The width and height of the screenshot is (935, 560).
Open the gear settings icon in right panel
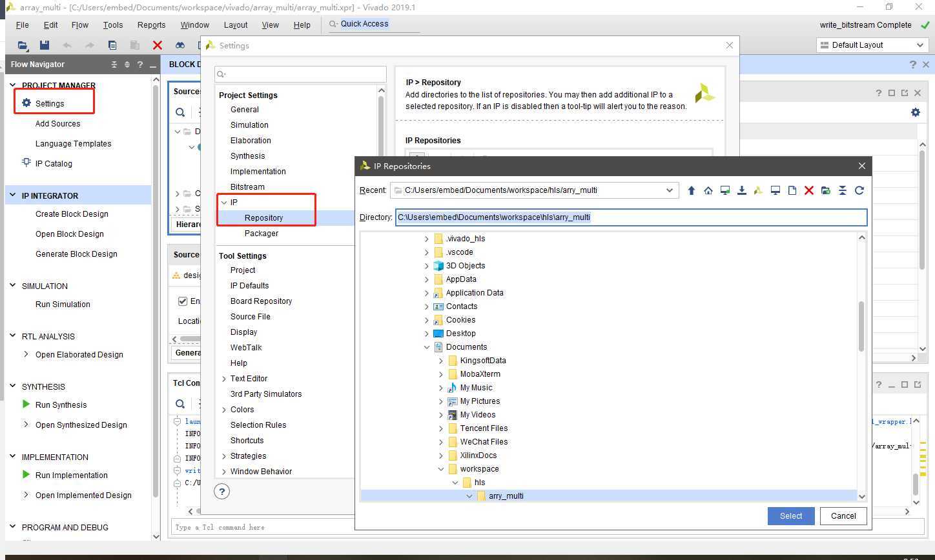(915, 112)
